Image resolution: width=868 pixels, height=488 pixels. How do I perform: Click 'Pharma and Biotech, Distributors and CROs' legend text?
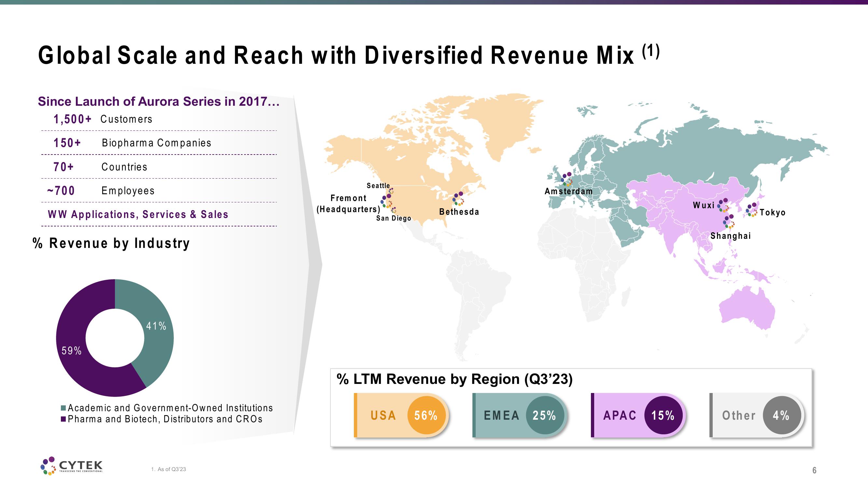[x=165, y=419]
